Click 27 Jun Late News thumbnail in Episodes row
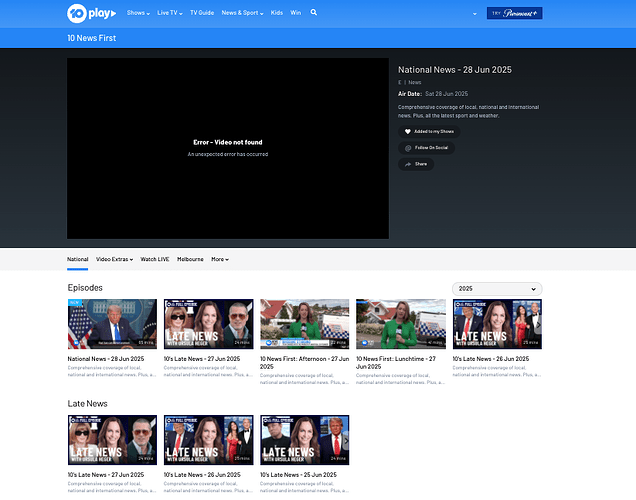636x500 pixels. tap(208, 324)
